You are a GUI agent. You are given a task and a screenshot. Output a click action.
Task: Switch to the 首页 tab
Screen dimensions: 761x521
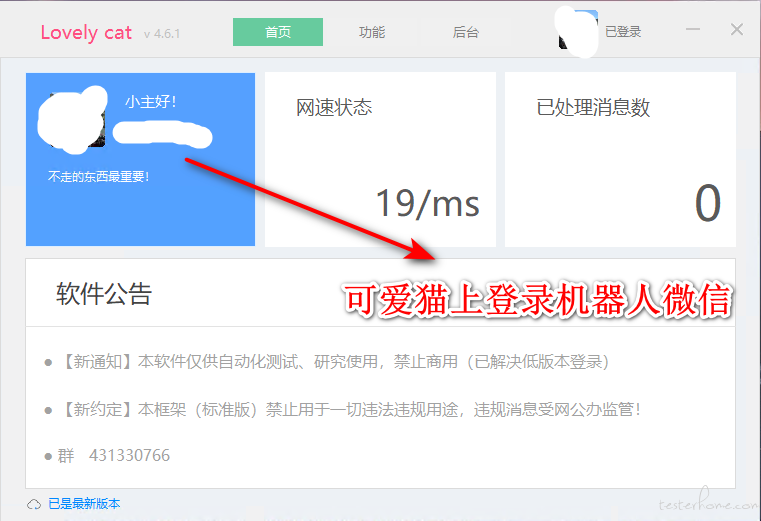(278, 32)
